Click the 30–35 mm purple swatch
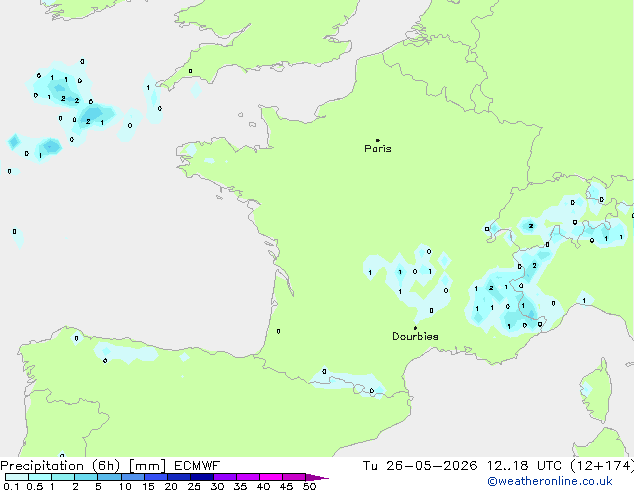634x490 pixels. click(224, 477)
